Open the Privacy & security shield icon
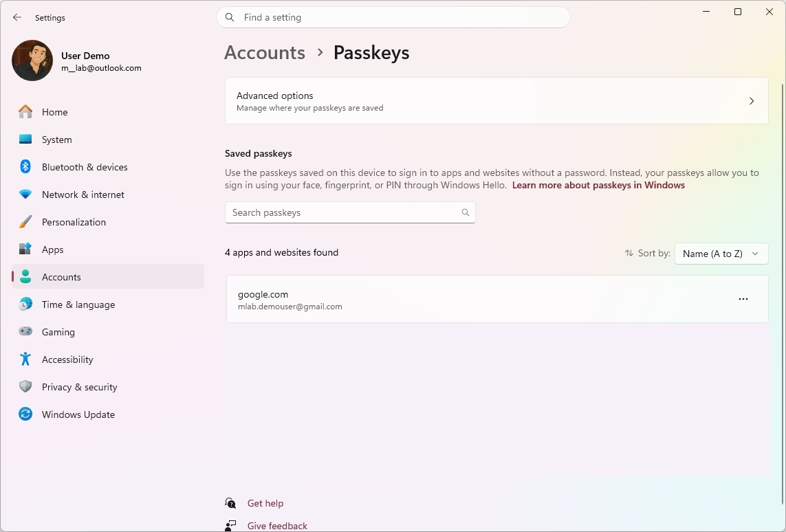The height and width of the screenshot is (532, 786). pyautogui.click(x=25, y=387)
